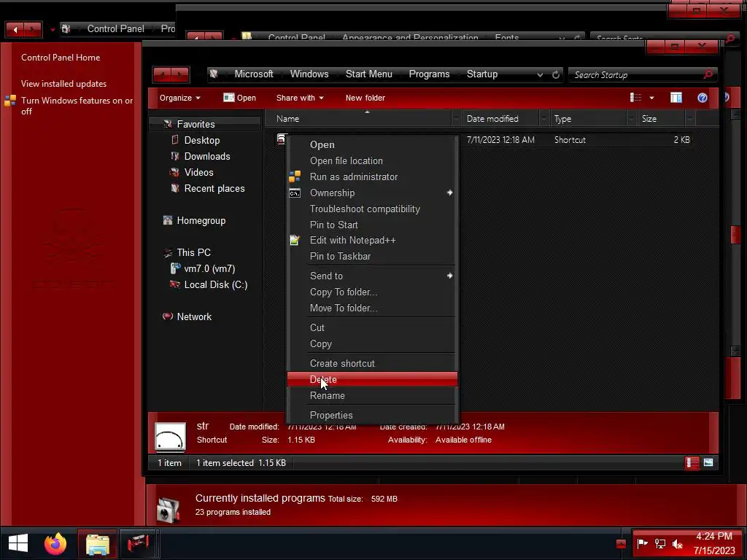This screenshot has width=747, height=560.
Task: Choose Delete in the context menu
Action: click(x=372, y=379)
